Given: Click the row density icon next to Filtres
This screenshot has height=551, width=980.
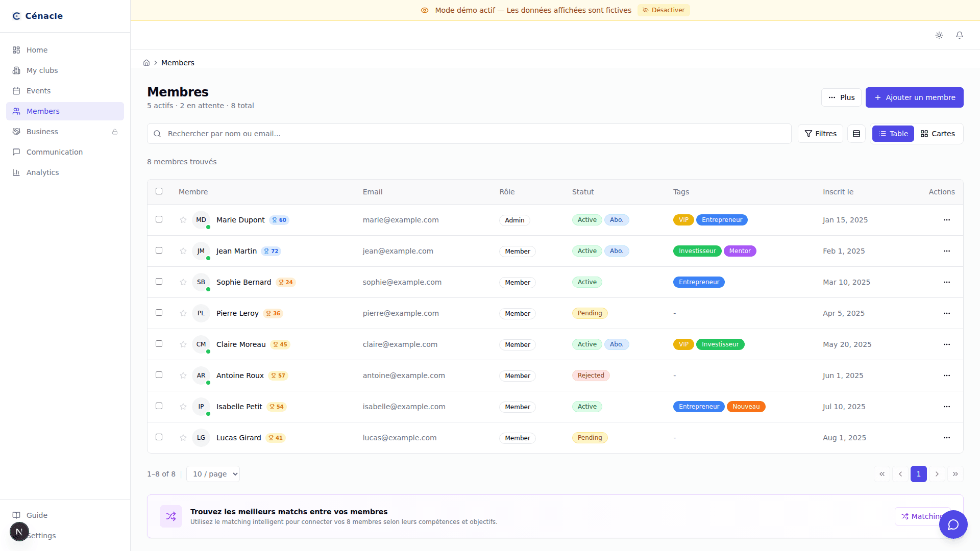Looking at the screenshot, I should click(x=856, y=133).
